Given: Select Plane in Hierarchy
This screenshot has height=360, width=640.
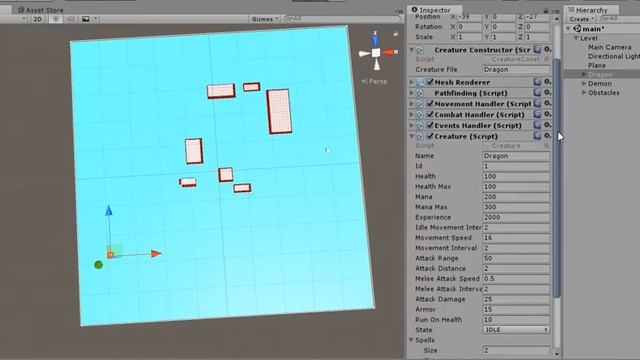Looking at the screenshot, I should [x=597, y=65].
